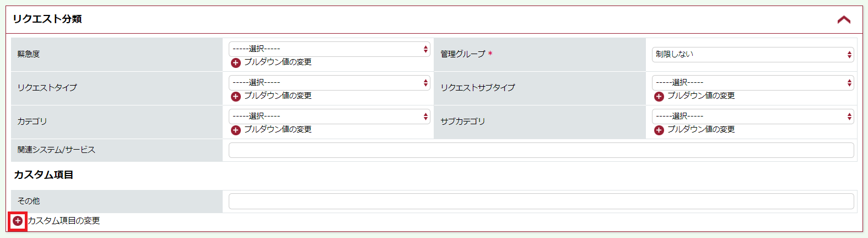Click プルダウン値の変更 link under カテゴリ
This screenshot has width=868, height=238.
click(278, 130)
